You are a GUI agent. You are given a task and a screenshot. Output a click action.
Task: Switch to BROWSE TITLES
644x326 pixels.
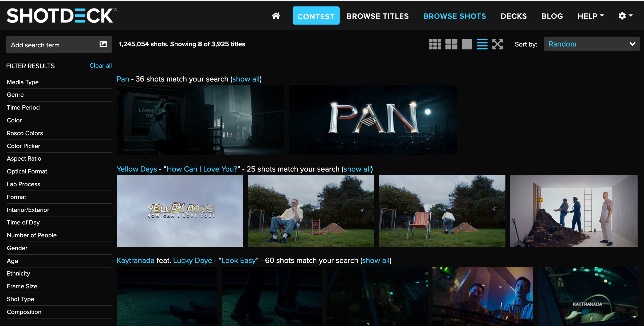click(x=378, y=16)
